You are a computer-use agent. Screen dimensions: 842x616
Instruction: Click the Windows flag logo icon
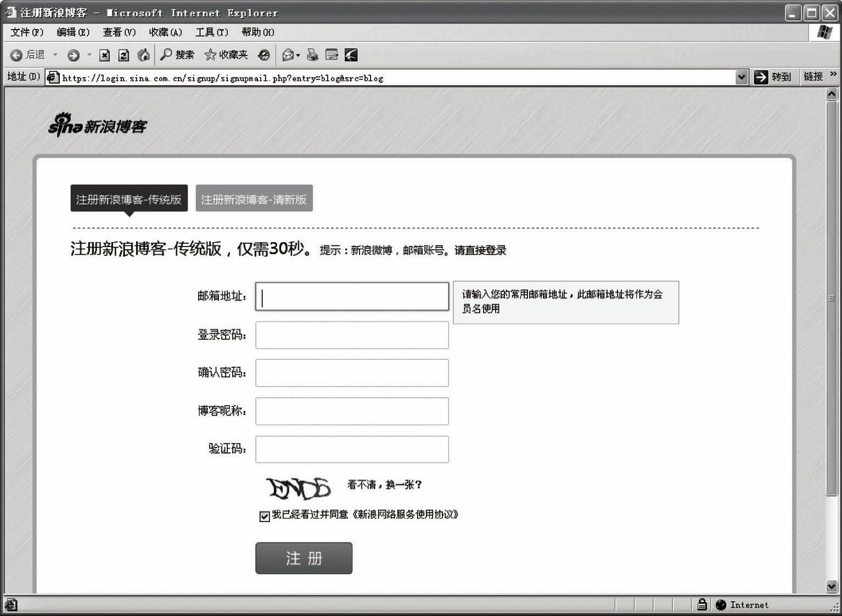pyautogui.click(x=824, y=32)
